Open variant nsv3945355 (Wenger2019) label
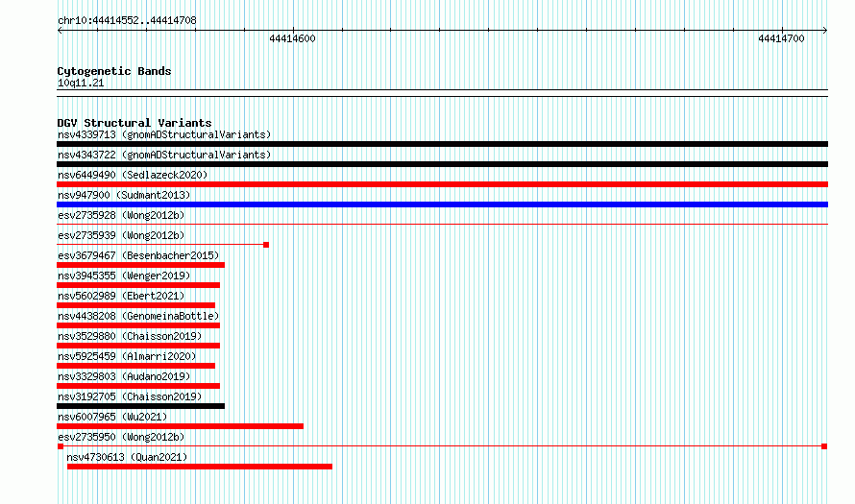Screen dimensions: 855x504 tap(124, 276)
